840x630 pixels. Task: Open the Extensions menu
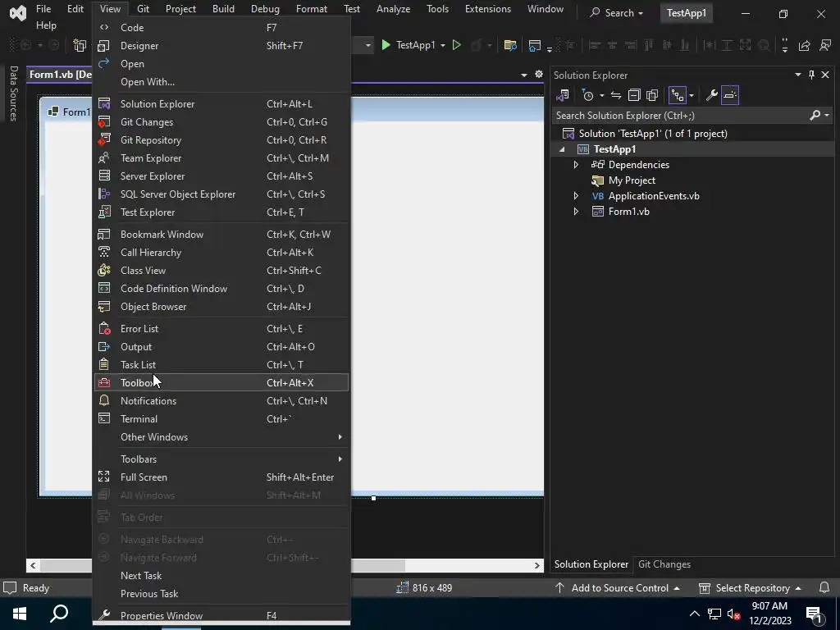487,9
